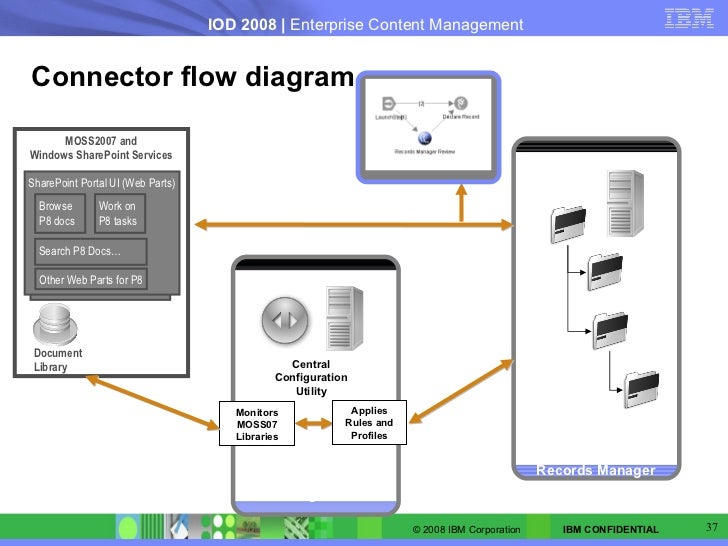Viewport: 728px width, 546px height.
Task: Click the 'Declare Record' label in thumbnail
Action: [x=461, y=117]
